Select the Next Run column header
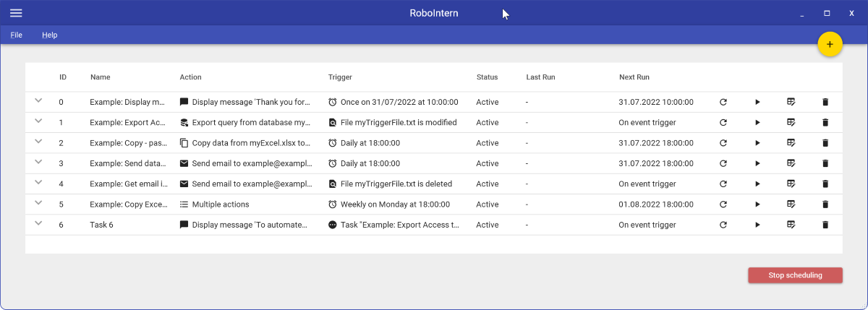This screenshot has height=310, width=868. pyautogui.click(x=634, y=77)
